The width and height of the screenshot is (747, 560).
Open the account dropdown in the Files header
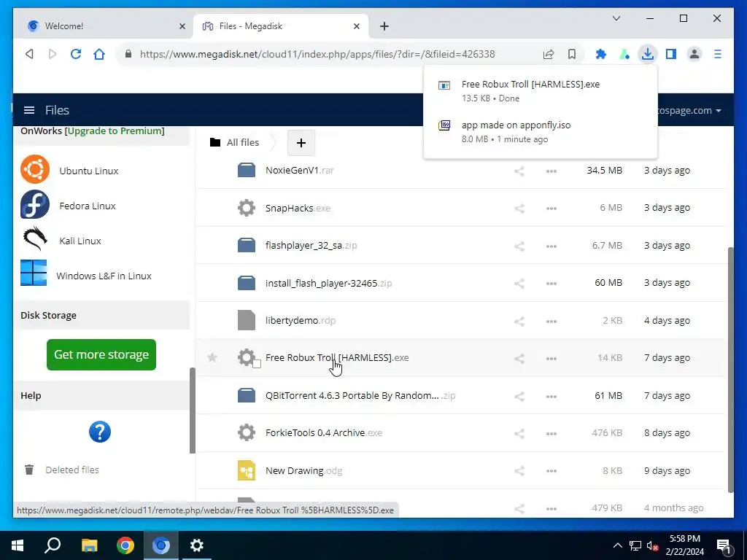click(x=689, y=110)
